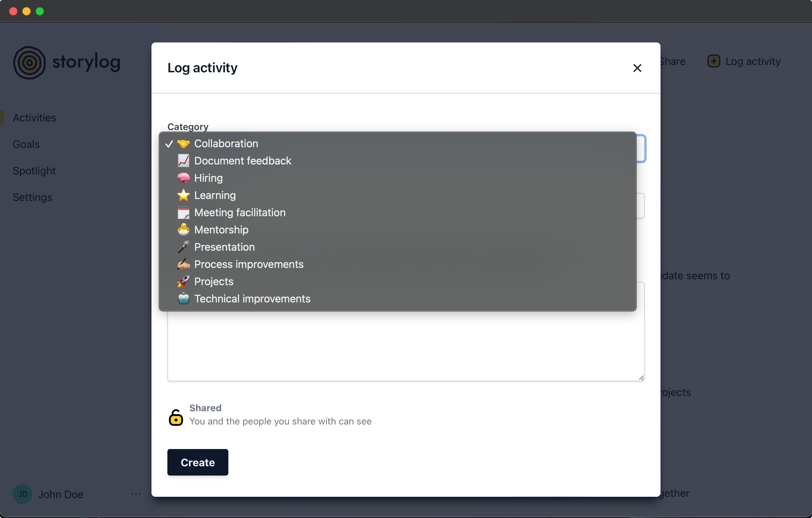
Task: Choose Meeting facilitation calendar option
Action: 239,213
